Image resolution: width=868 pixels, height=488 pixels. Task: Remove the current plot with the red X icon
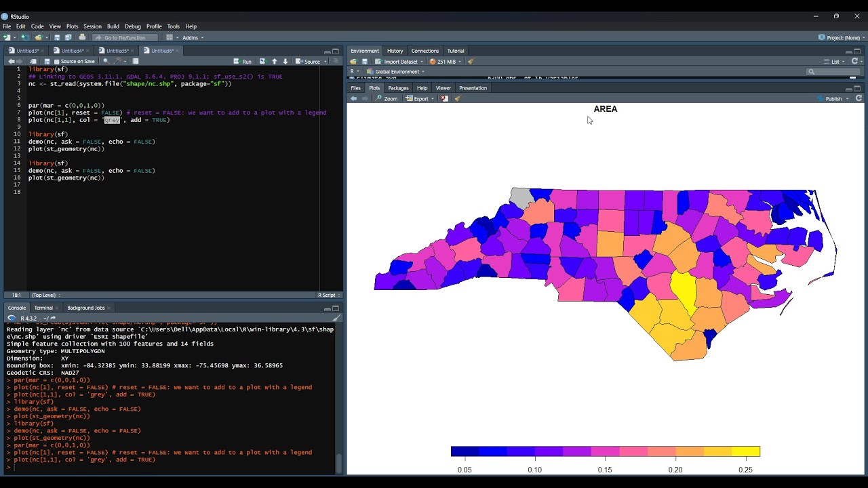pos(444,98)
